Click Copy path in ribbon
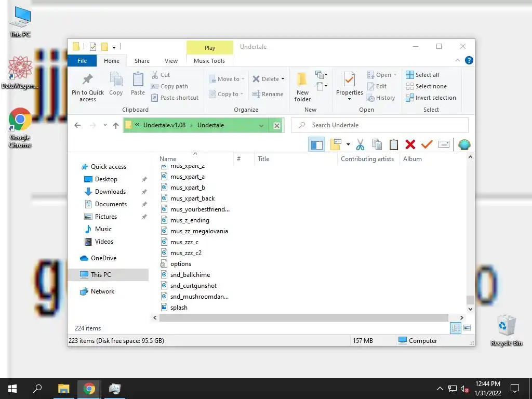The image size is (532, 399). coord(169,86)
